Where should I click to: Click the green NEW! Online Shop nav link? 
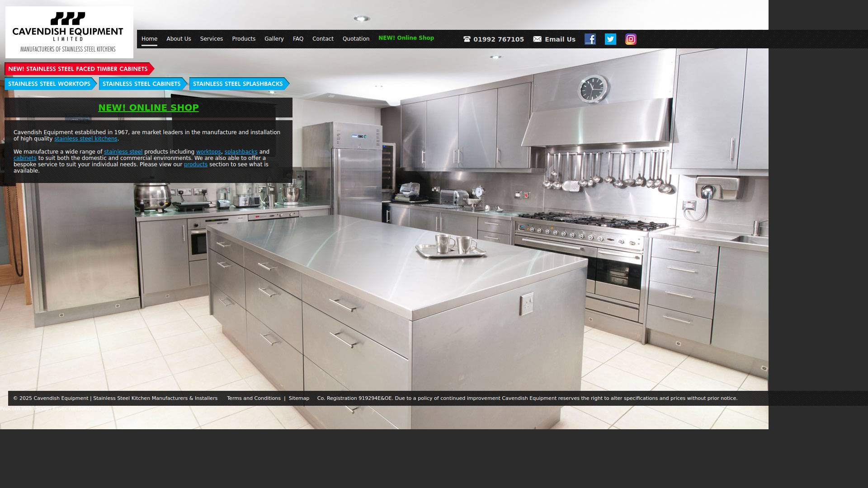[x=406, y=38]
